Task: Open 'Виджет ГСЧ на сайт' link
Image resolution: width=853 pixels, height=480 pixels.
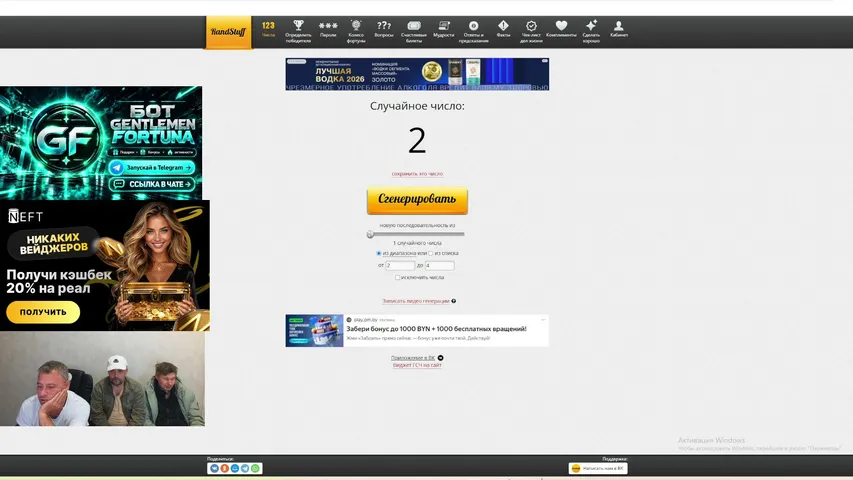Action: (417, 365)
